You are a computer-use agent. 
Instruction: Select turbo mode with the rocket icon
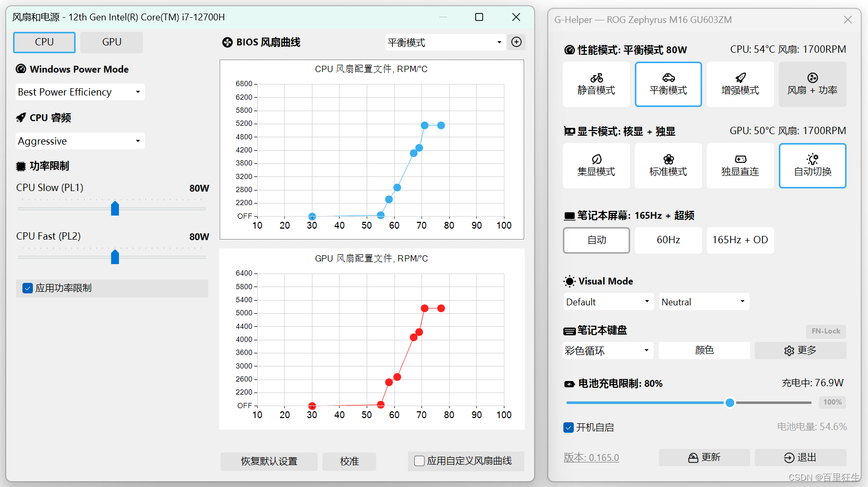[740, 85]
